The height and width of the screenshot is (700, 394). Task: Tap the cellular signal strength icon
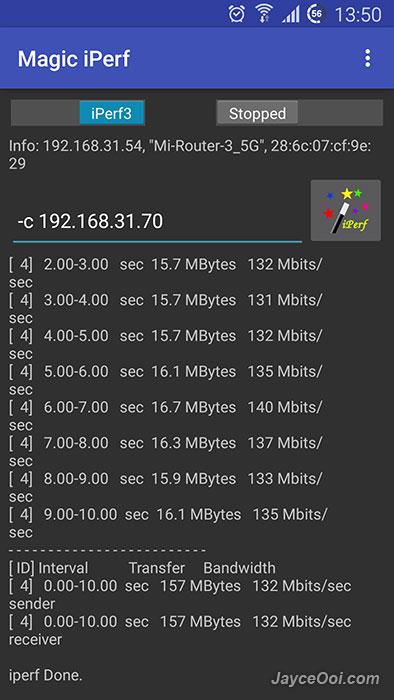click(x=290, y=15)
